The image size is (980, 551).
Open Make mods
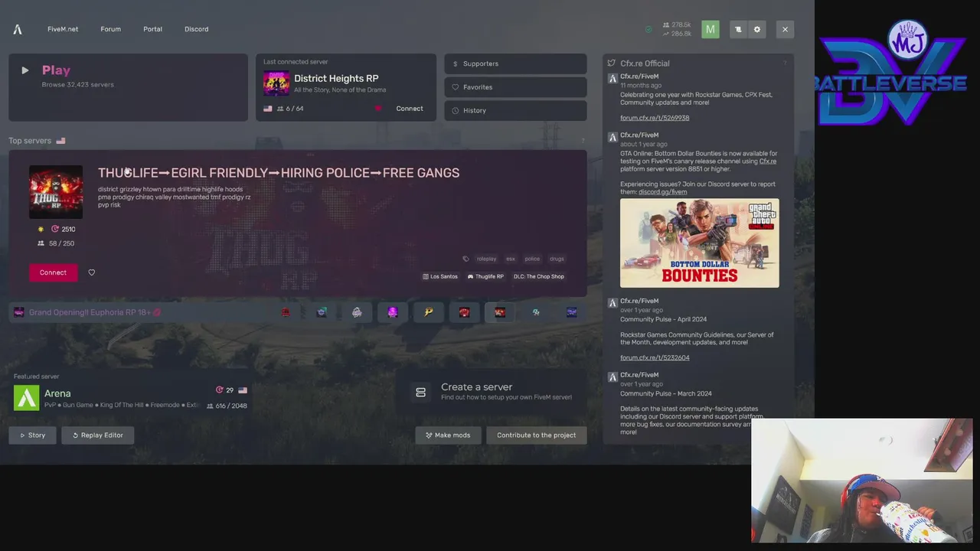coord(449,435)
